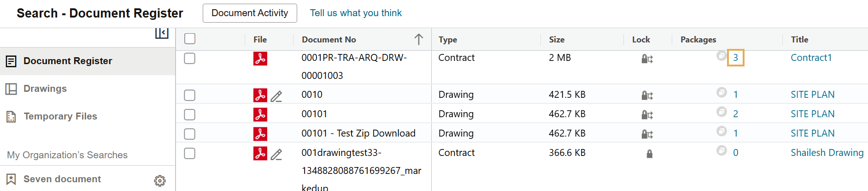
Task: Click the markup pencil icon for 001drawingtest33
Action: (276, 155)
